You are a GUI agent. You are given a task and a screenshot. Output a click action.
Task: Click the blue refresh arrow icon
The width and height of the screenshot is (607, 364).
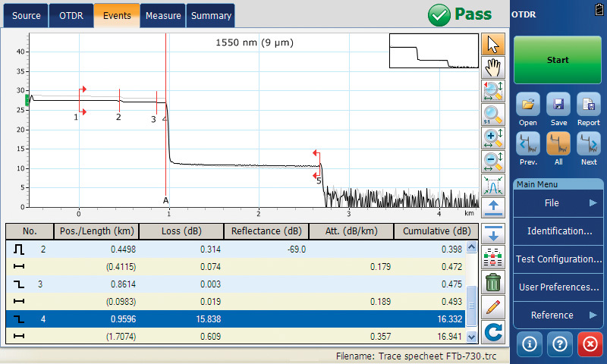coord(493,331)
